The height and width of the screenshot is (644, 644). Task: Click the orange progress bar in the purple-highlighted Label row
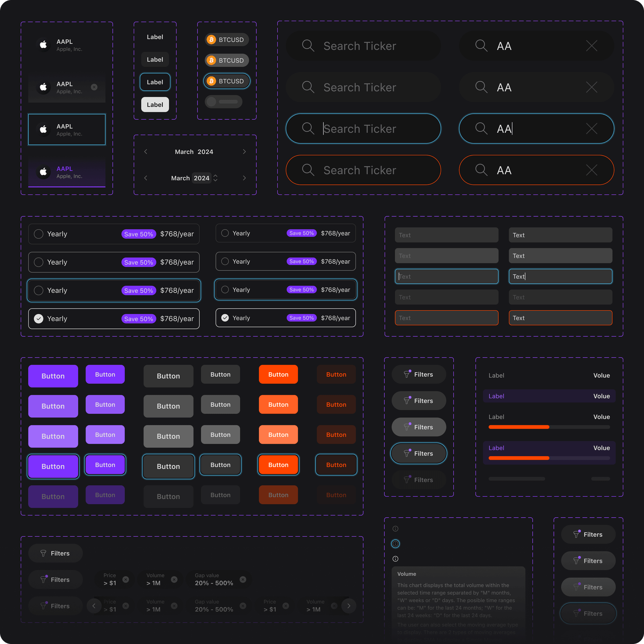[519, 458]
